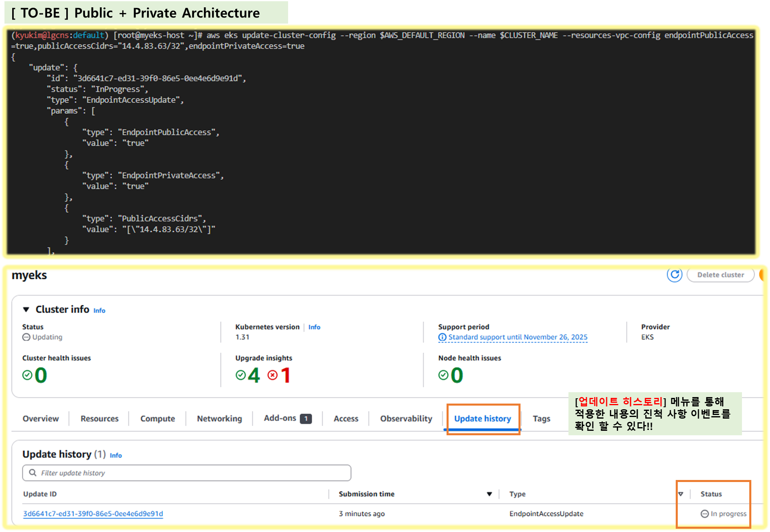Click the Cluster health issues check icon

point(27,375)
